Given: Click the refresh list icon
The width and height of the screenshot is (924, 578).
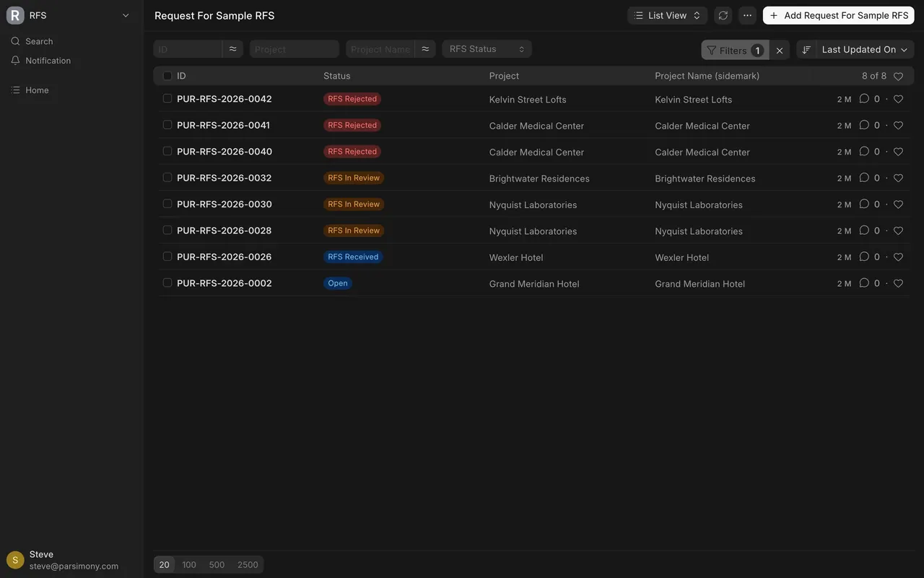Looking at the screenshot, I should click(x=723, y=15).
